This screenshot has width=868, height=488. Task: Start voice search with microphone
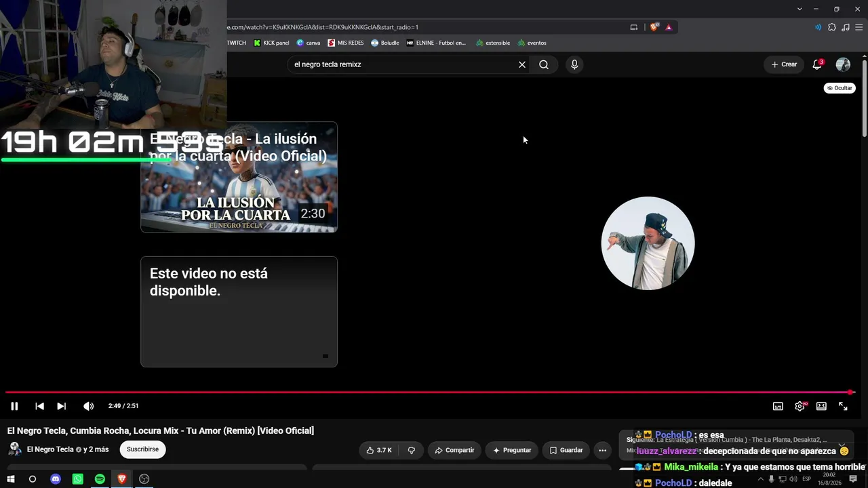tap(574, 64)
